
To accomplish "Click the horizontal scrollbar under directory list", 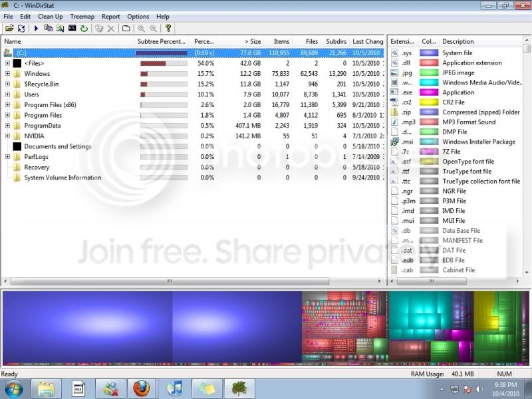I will tap(170, 281).
